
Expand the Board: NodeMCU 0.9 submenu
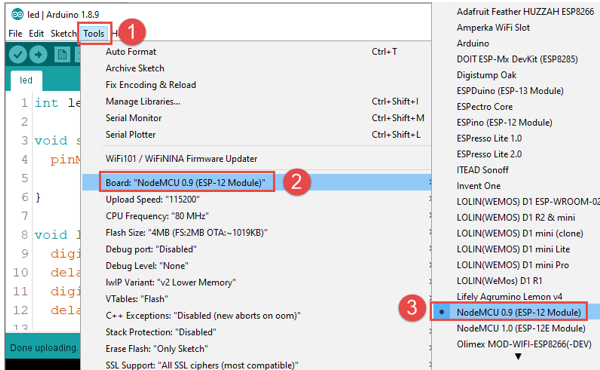coord(256,183)
